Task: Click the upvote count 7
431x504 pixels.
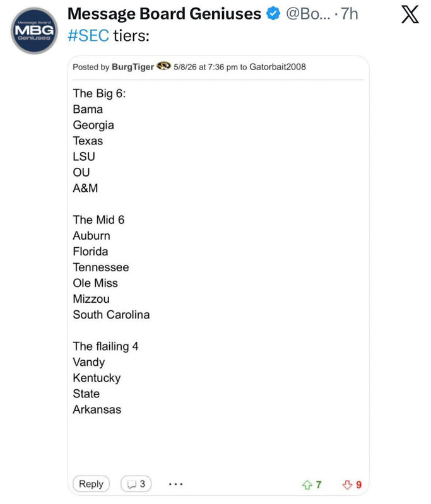Action: (319, 484)
